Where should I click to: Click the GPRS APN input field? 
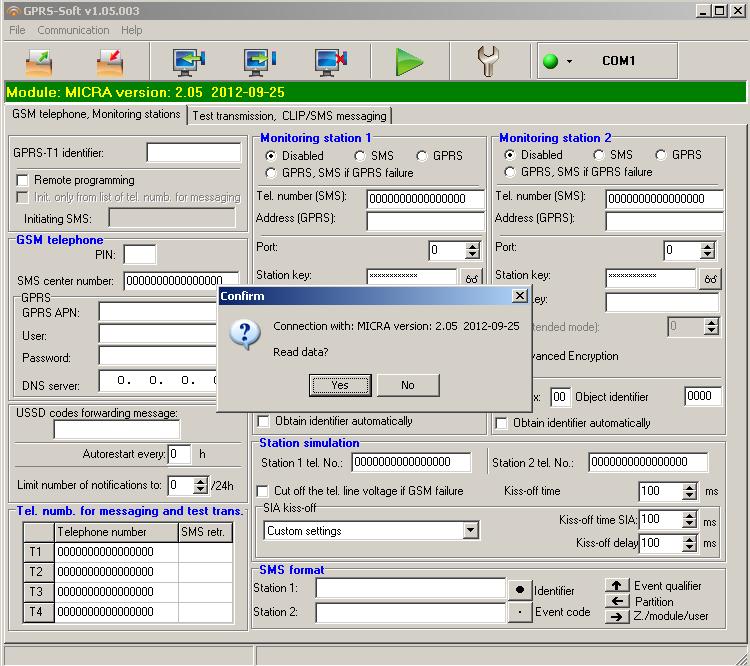click(x=158, y=312)
